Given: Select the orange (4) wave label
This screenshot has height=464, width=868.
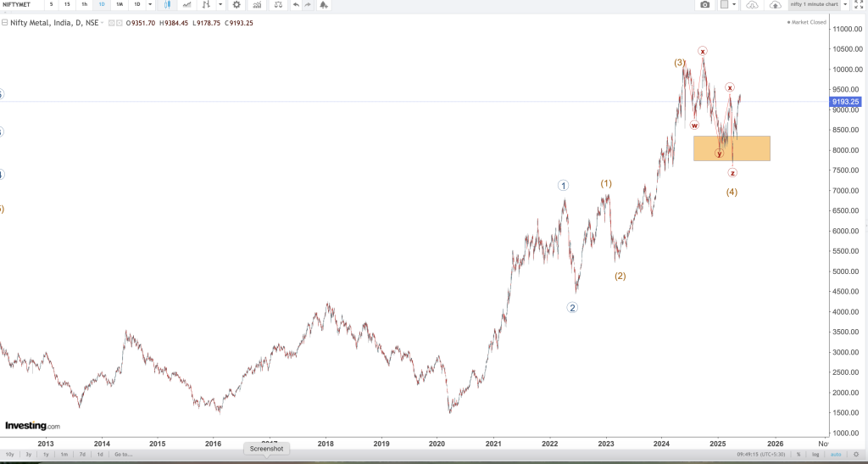Looking at the screenshot, I should point(732,193).
